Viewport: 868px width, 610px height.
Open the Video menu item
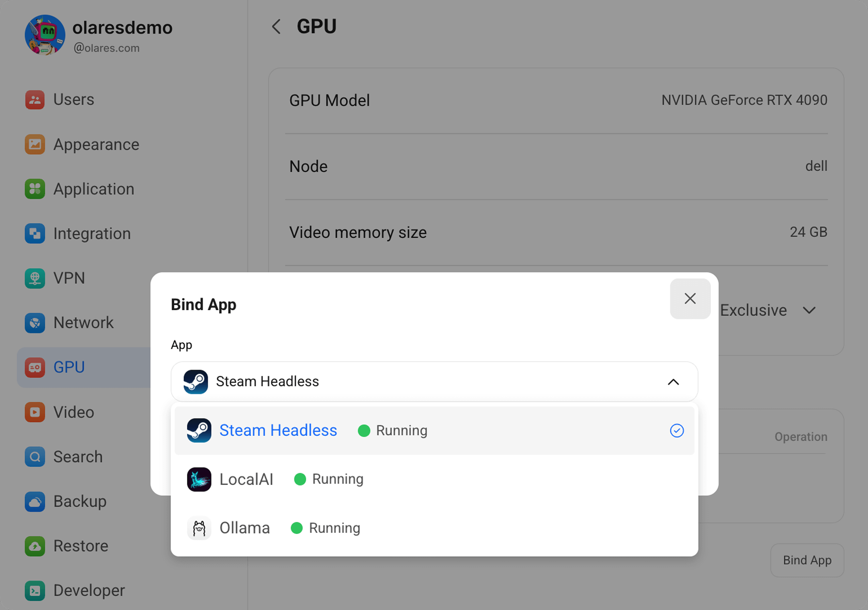click(x=74, y=412)
